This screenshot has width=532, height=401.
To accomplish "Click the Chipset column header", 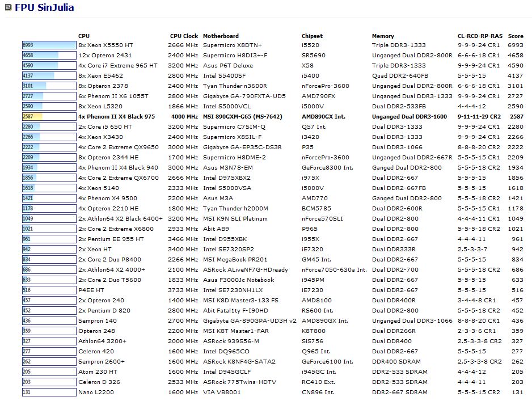I will pyautogui.click(x=312, y=36).
